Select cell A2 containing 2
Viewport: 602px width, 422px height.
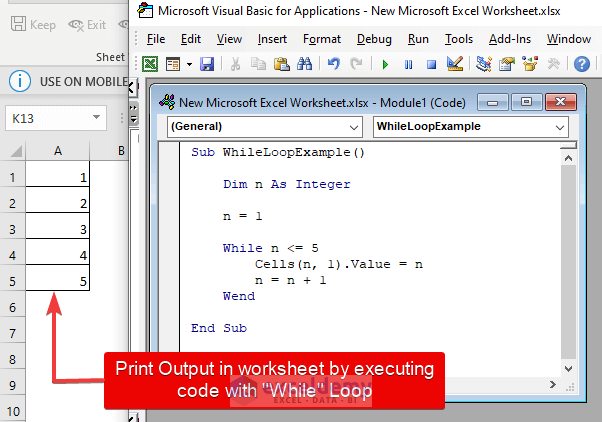pos(58,200)
